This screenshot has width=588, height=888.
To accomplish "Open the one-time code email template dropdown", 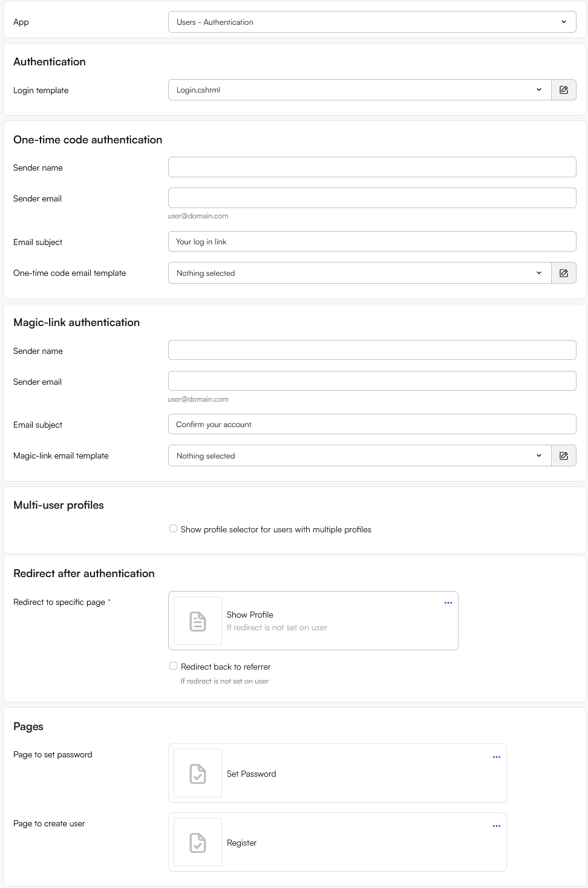I will tap(358, 273).
